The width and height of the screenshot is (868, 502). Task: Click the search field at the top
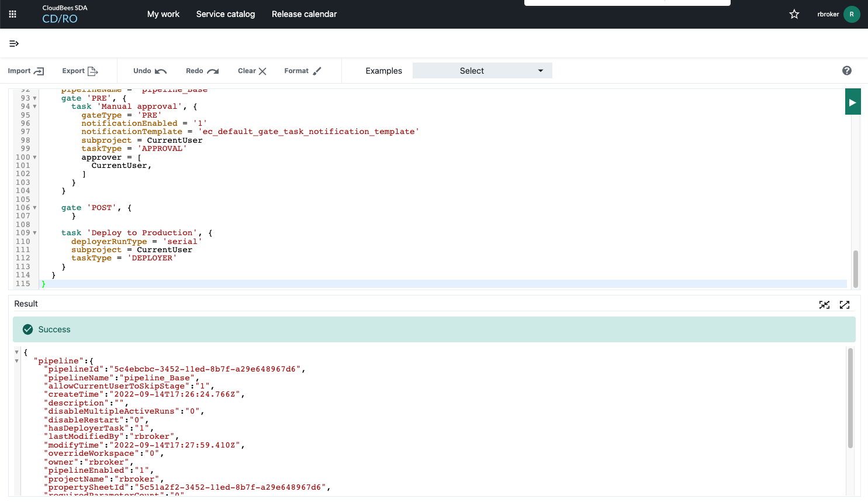(x=627, y=2)
